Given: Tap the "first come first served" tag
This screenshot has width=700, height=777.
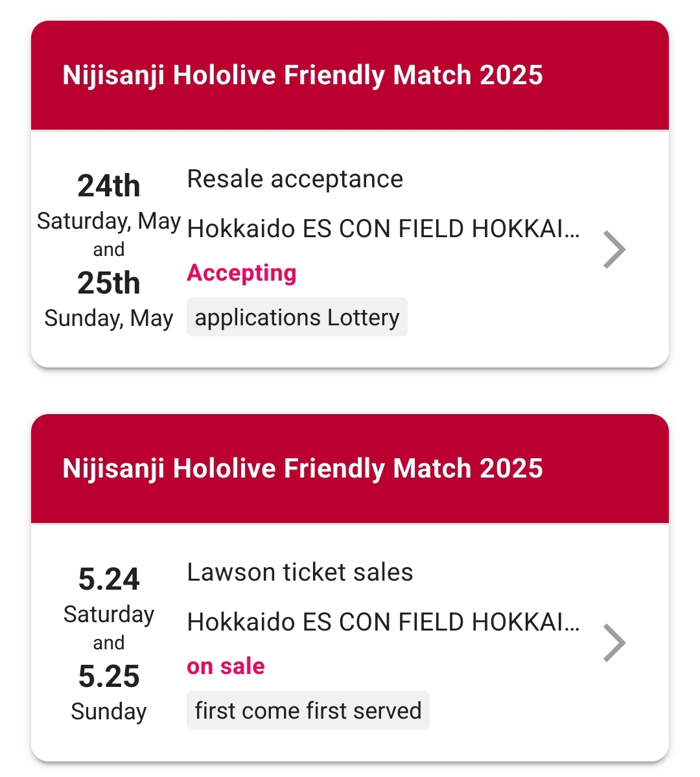Looking at the screenshot, I should pos(308,711).
